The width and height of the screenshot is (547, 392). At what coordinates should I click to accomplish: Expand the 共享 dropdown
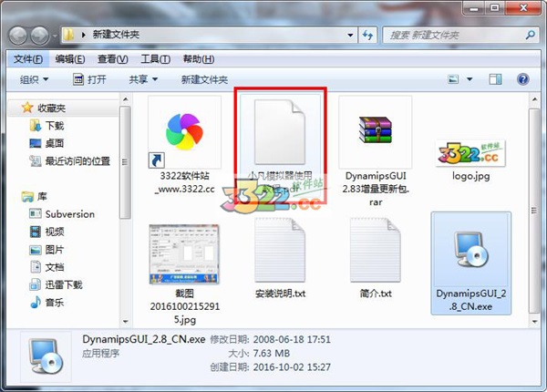(143, 80)
